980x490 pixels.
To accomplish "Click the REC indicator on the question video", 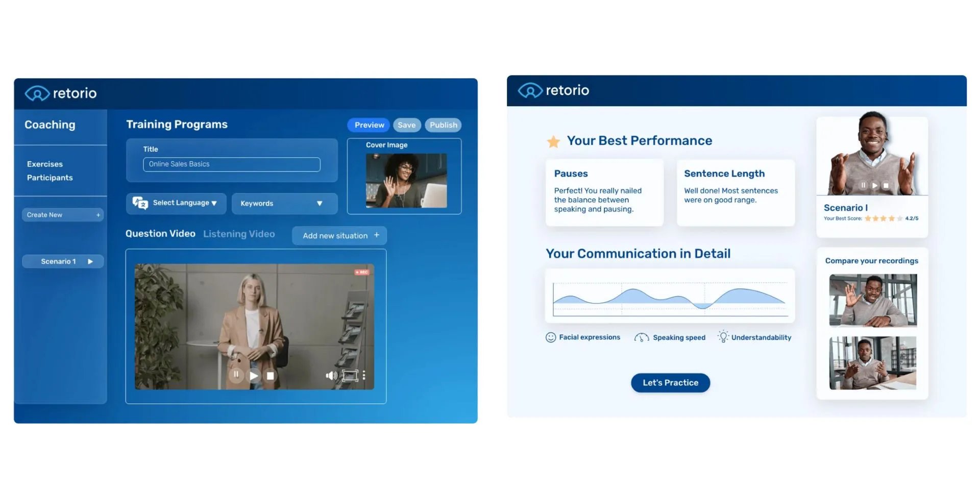I will [361, 272].
